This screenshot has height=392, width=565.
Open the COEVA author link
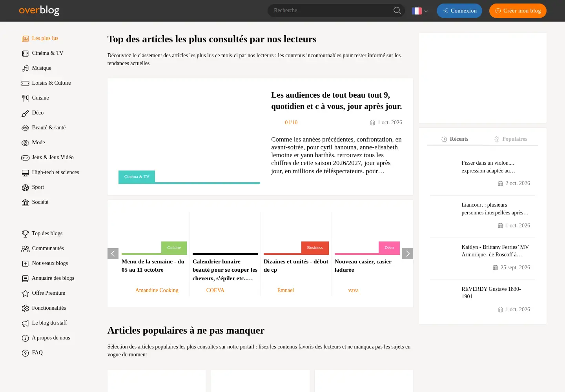215,290
